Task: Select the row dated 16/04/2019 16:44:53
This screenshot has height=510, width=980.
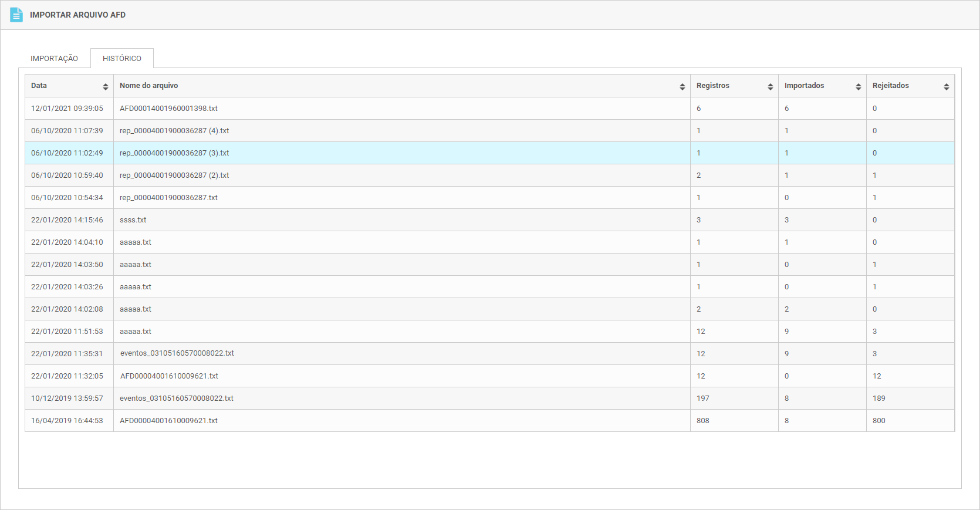Action: click(x=67, y=421)
